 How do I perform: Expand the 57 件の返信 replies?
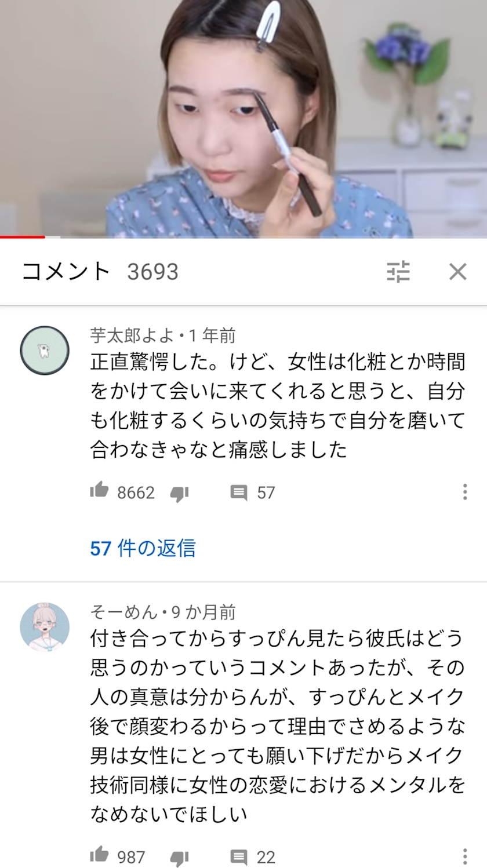pyautogui.click(x=143, y=548)
